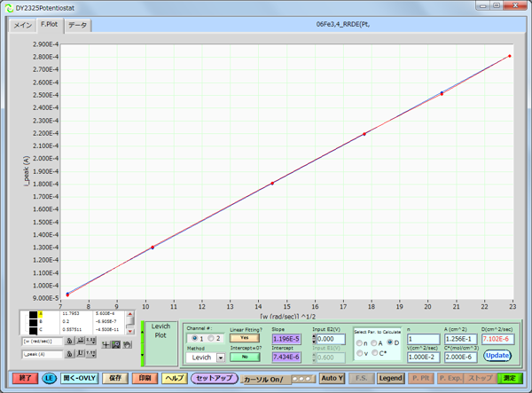
Task: Click the F.S. button
Action: pyautogui.click(x=362, y=378)
